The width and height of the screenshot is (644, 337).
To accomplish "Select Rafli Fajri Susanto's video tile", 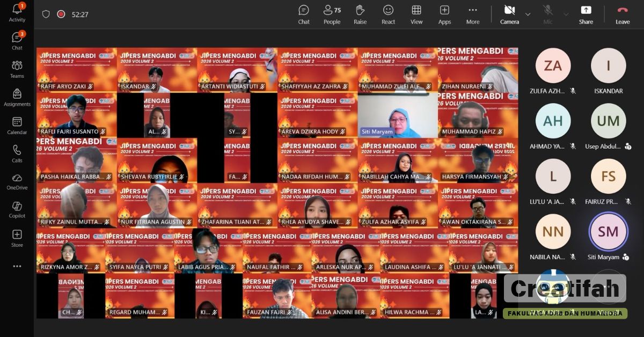I will click(x=77, y=115).
